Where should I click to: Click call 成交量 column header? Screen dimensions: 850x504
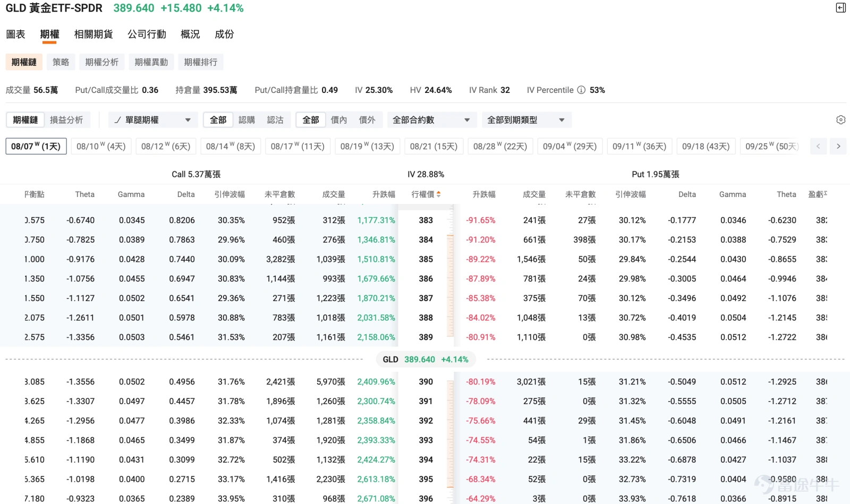[x=334, y=194]
